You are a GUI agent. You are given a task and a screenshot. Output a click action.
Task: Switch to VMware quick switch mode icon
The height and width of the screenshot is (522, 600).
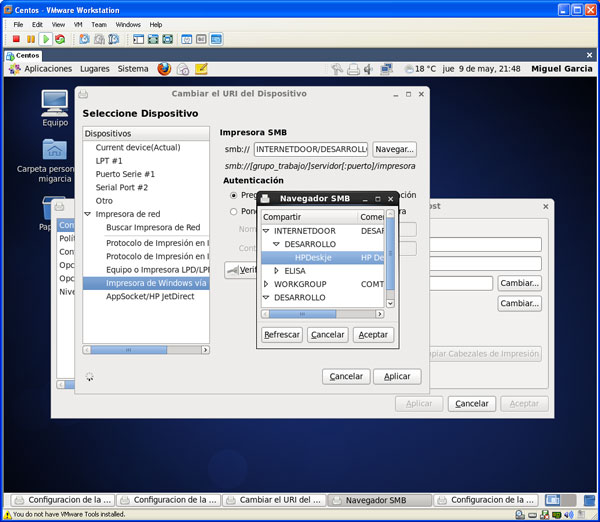153,39
